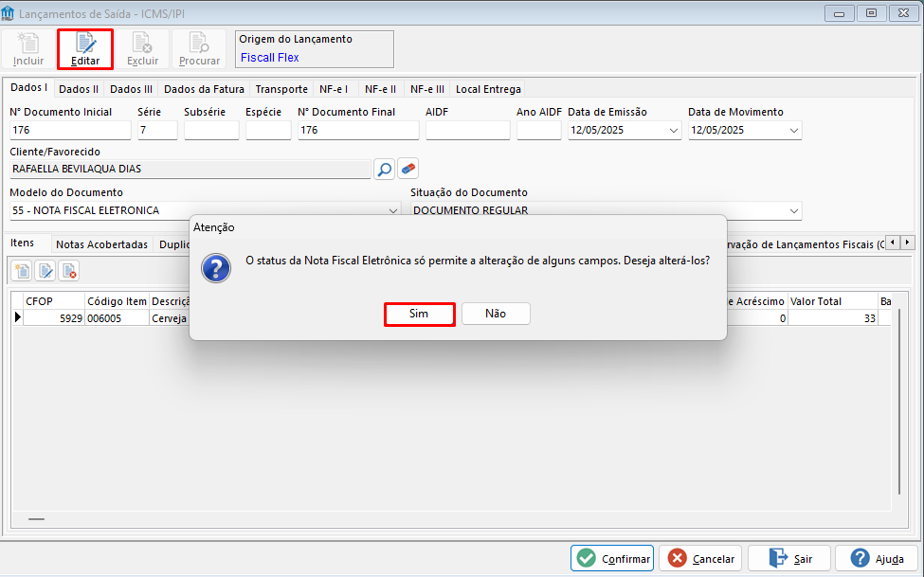Viewport: 924px width, 577px height.
Task: Open the Local Entrega tab
Action: (x=488, y=89)
